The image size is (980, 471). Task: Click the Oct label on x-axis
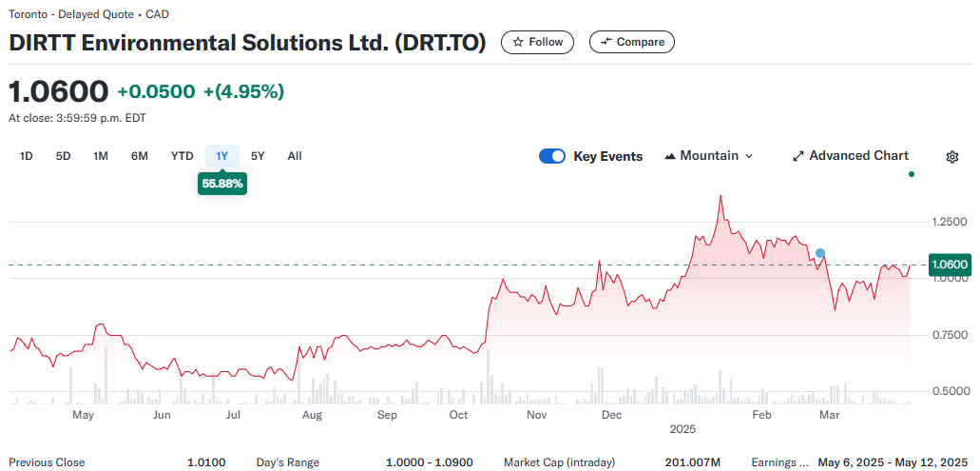click(x=459, y=415)
